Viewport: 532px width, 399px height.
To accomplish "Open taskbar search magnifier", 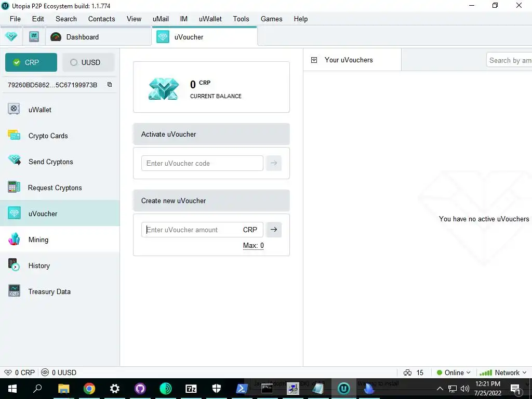I will (37, 389).
